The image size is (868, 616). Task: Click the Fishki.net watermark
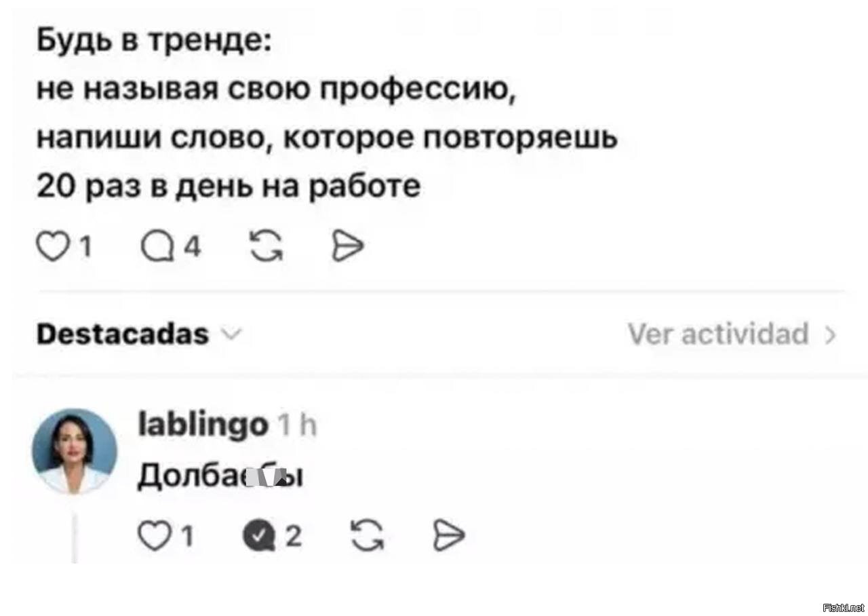pyautogui.click(x=843, y=607)
